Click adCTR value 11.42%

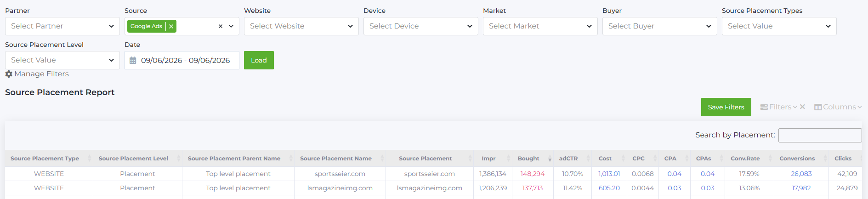pyautogui.click(x=573, y=188)
